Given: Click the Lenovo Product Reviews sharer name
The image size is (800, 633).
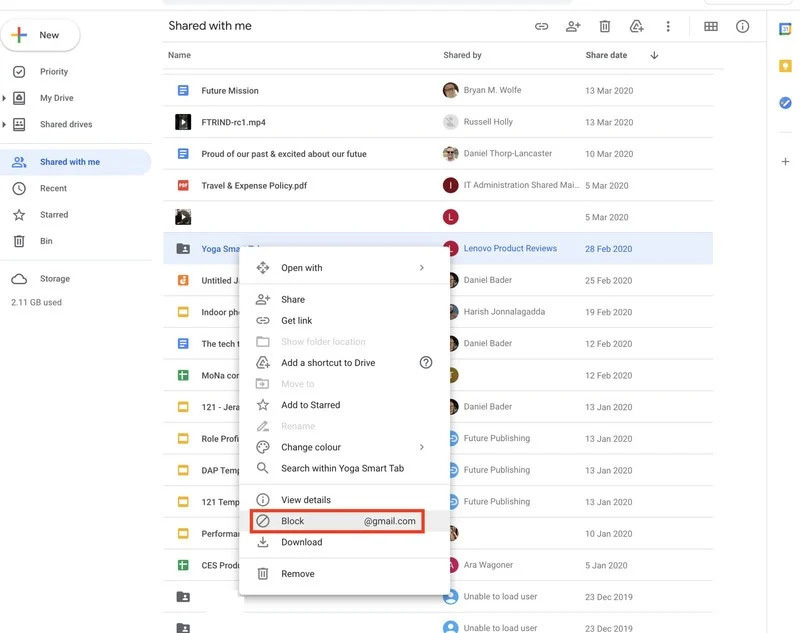Looking at the screenshot, I should 510,248.
